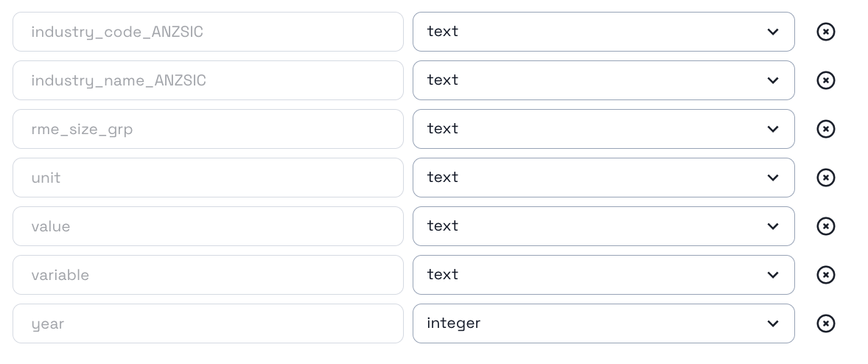
Task: Delete the unit column row
Action: tap(826, 178)
